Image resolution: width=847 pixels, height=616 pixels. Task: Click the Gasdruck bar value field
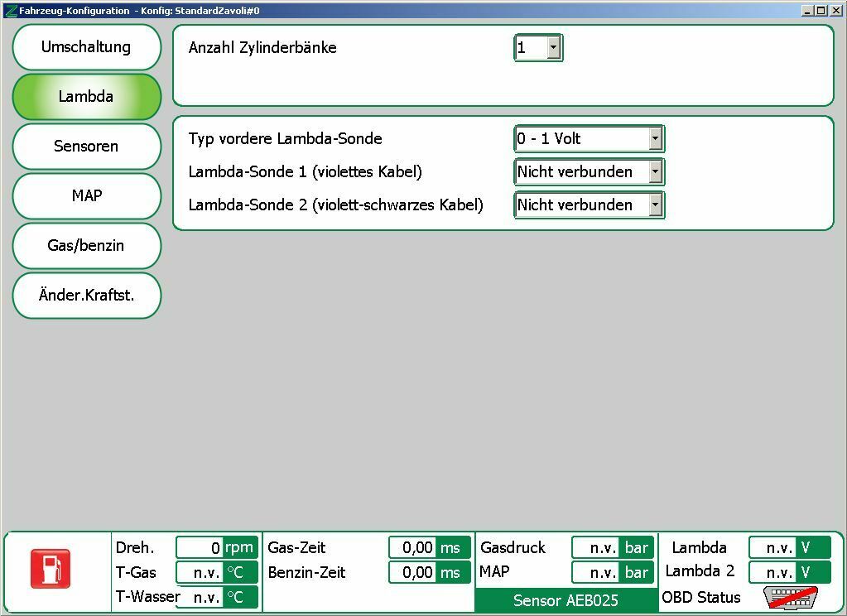coord(595,548)
